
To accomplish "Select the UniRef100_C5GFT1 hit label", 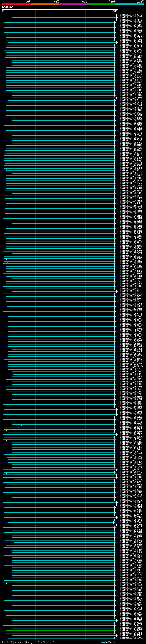I will click(x=131, y=173).
